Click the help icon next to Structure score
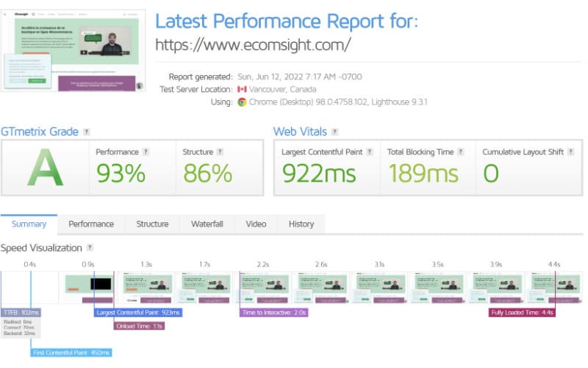Image resolution: width=588 pixels, height=368 pixels. coord(220,152)
